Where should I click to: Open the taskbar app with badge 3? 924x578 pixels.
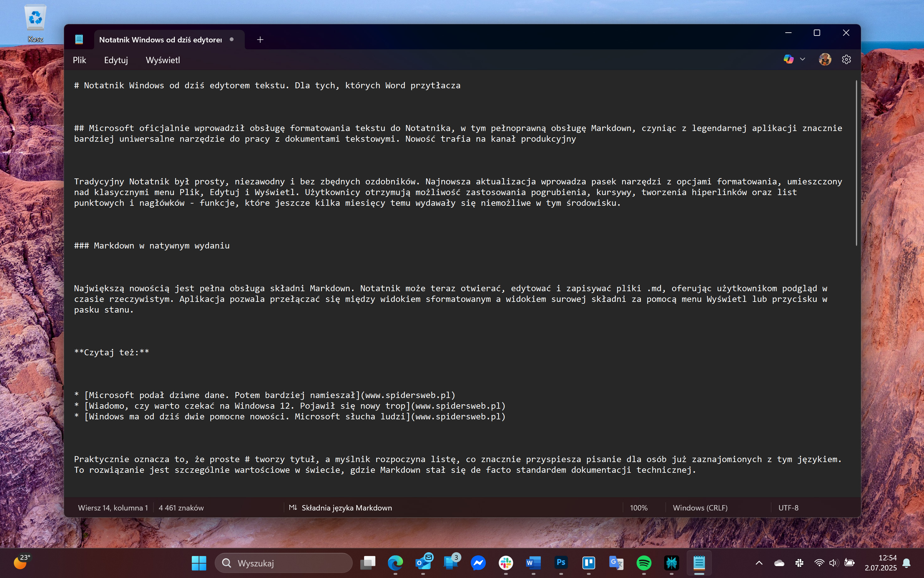451,562
